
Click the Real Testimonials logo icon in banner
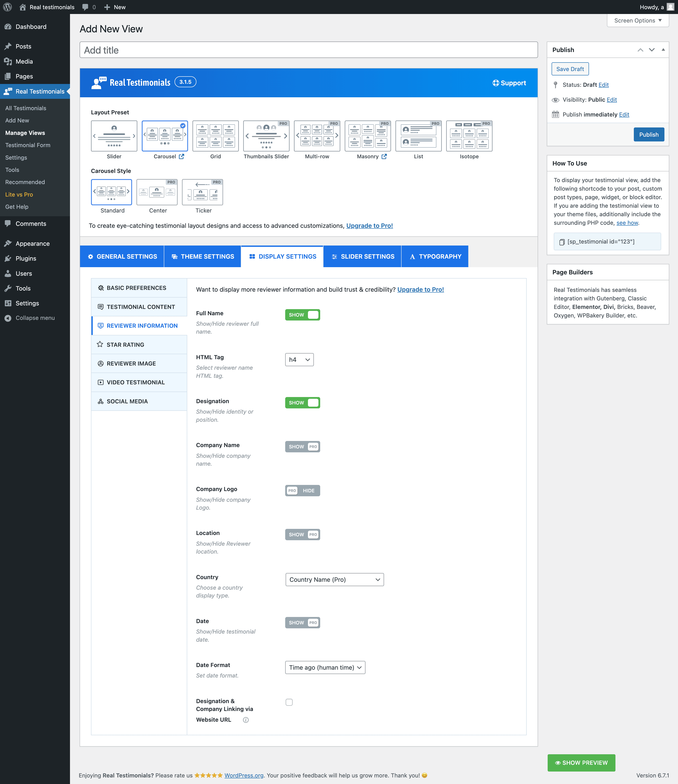pos(99,82)
